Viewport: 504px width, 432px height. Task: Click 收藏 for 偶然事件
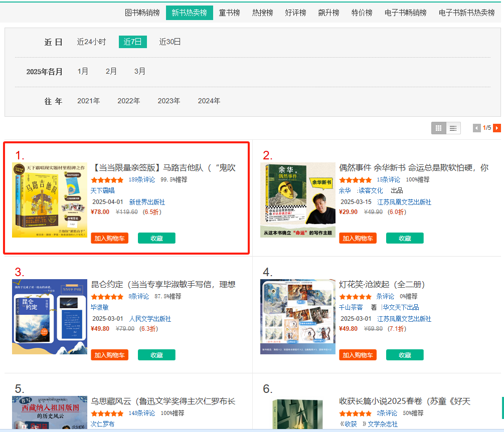[x=405, y=239]
